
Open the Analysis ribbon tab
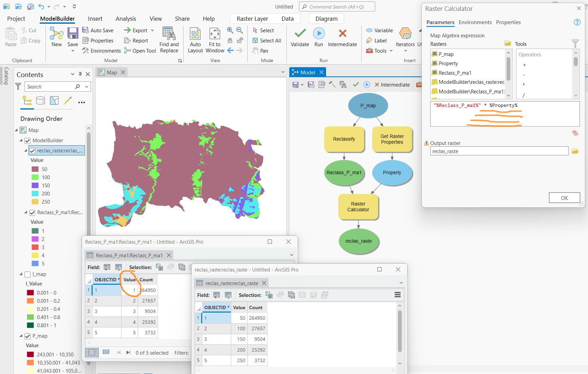coord(126,19)
